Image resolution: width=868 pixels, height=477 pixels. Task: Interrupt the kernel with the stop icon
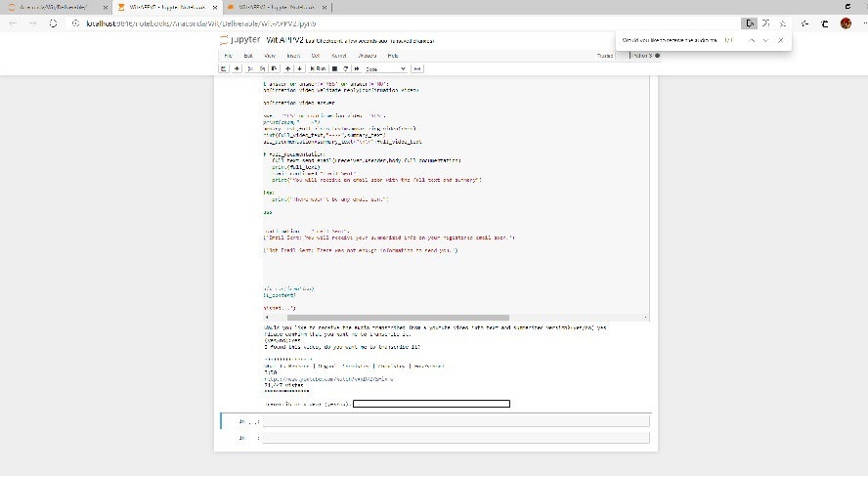(x=334, y=68)
